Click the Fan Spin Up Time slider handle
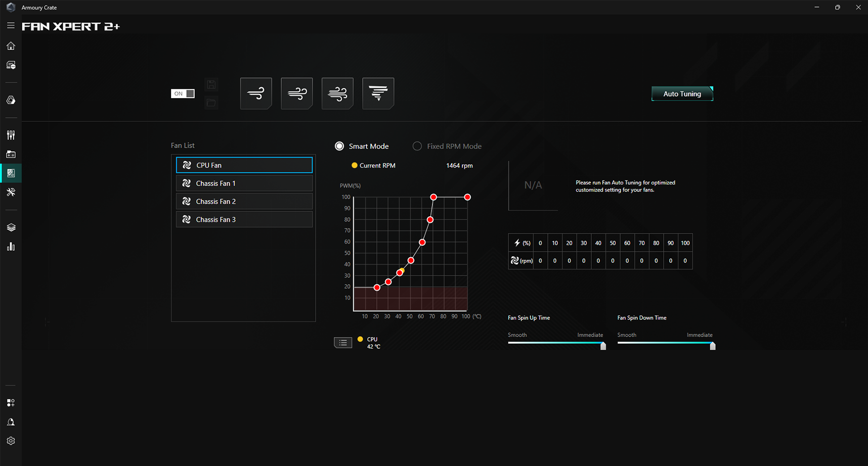This screenshot has width=868, height=466. pyautogui.click(x=603, y=346)
